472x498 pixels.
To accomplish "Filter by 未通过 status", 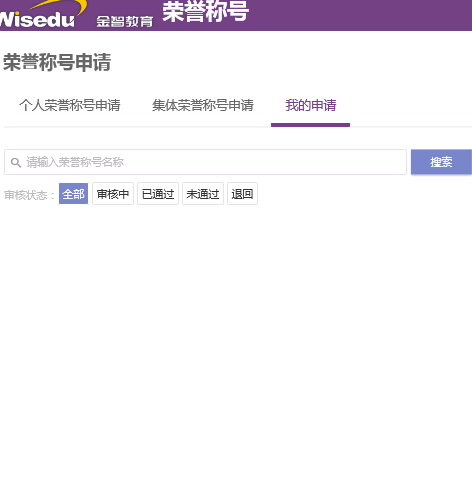I will pos(203,194).
